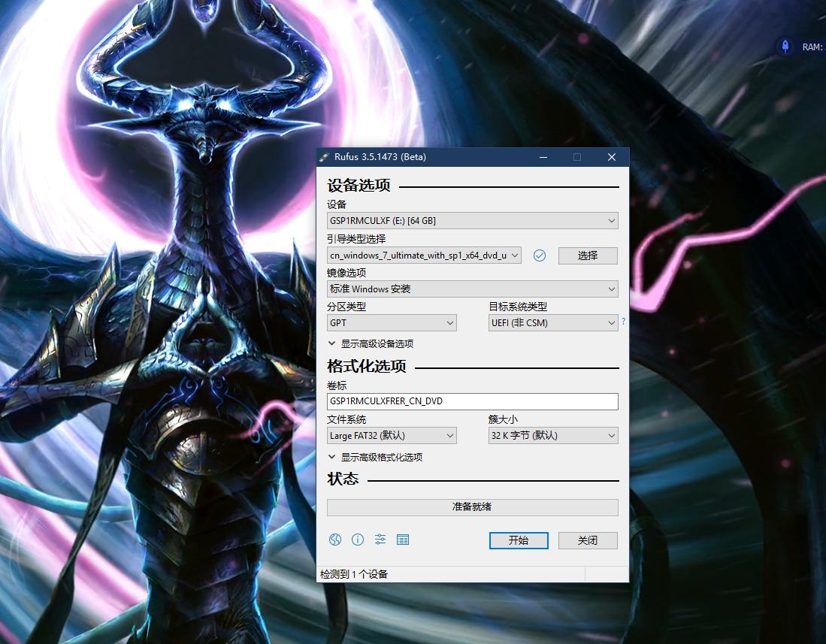Click the checksum checkmark icon
826x644 pixels.
tap(540, 255)
